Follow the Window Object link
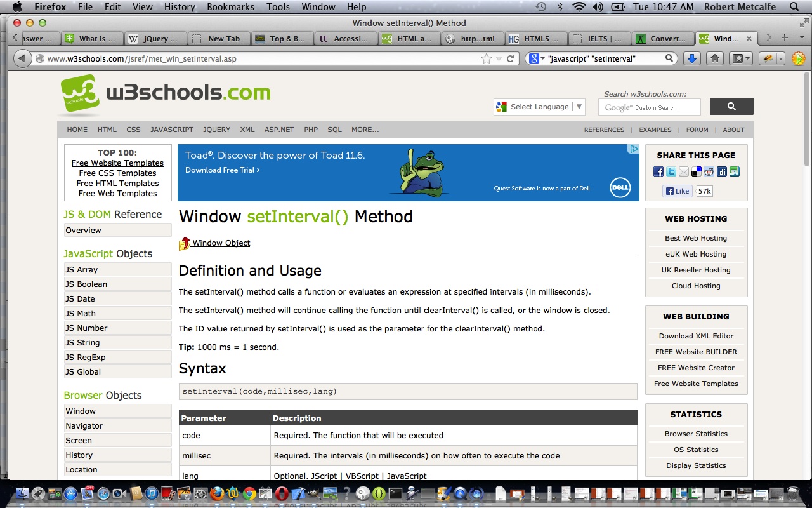The image size is (812, 508). point(221,243)
